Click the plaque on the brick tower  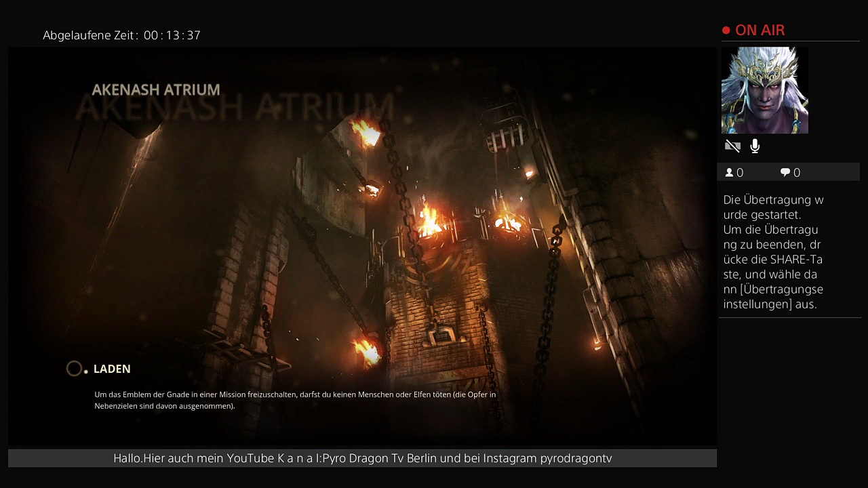pyautogui.click(x=441, y=335)
